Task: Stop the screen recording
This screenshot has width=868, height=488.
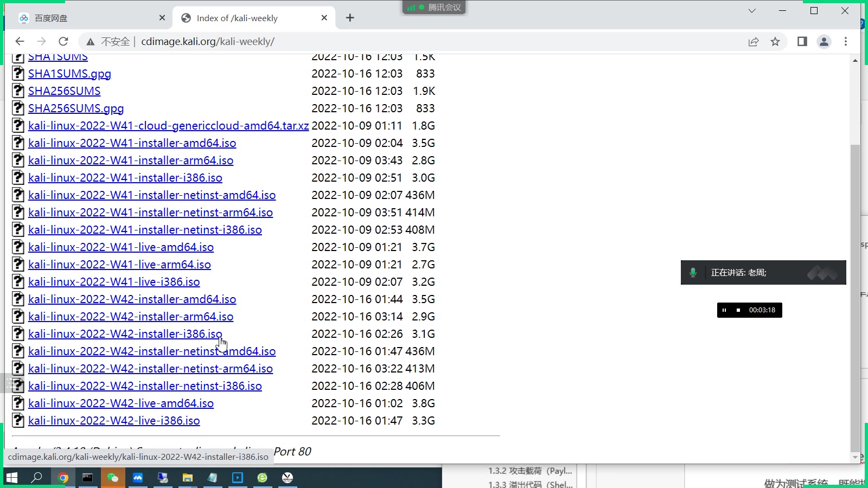Action: pos(738,310)
